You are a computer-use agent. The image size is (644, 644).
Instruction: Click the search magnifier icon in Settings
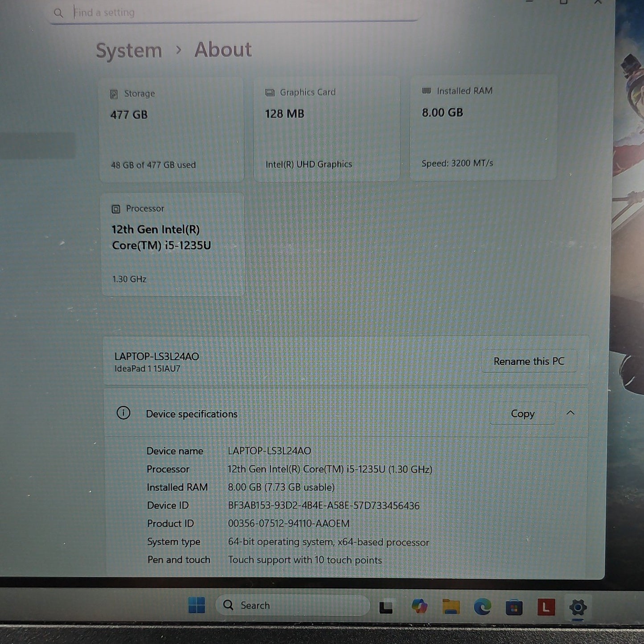tap(58, 13)
